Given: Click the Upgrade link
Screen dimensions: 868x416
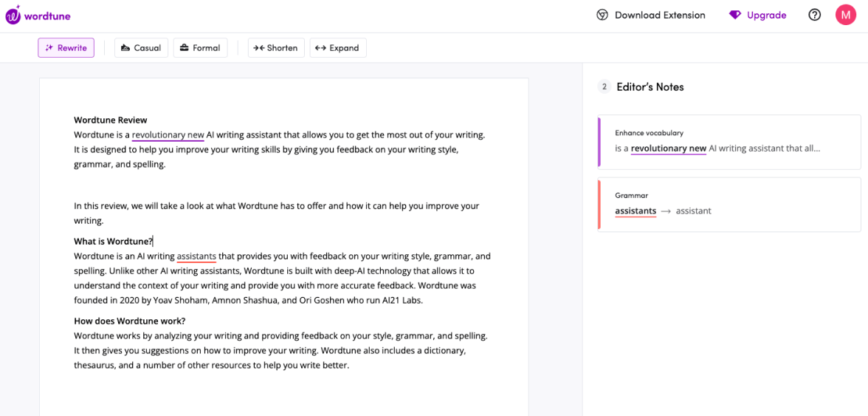Looking at the screenshot, I should (x=766, y=15).
